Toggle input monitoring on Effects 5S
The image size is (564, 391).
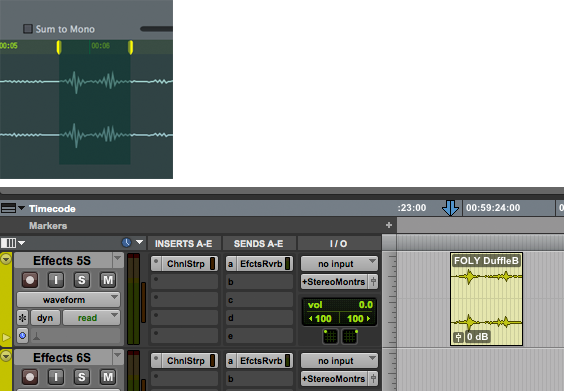(x=56, y=280)
